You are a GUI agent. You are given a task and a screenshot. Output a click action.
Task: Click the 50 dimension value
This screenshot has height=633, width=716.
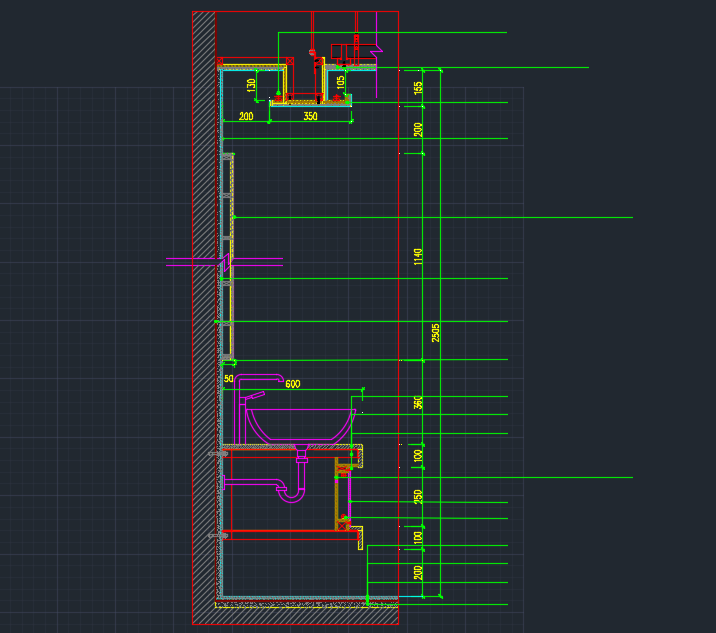coord(228,379)
